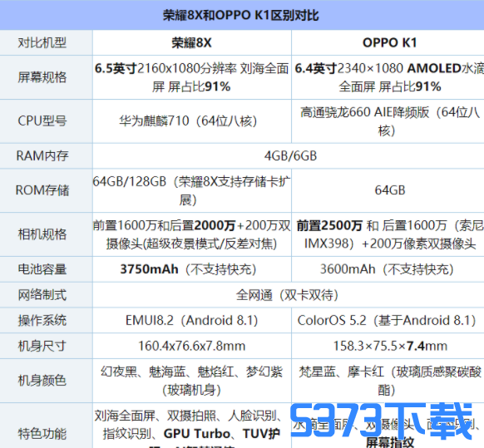Click the EMUI8.2（Android 8.1）cell
Viewport: 484px width, 448px height.
coord(191,321)
